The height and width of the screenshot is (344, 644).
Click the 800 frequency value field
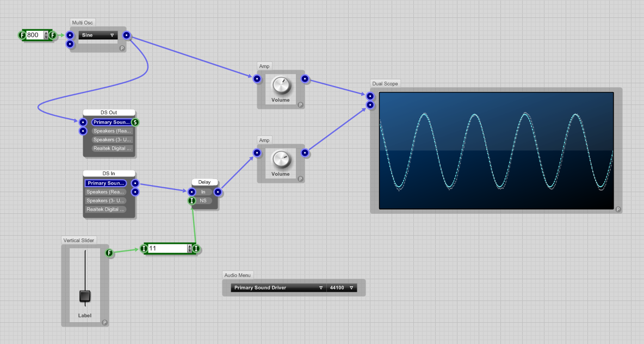tap(34, 35)
